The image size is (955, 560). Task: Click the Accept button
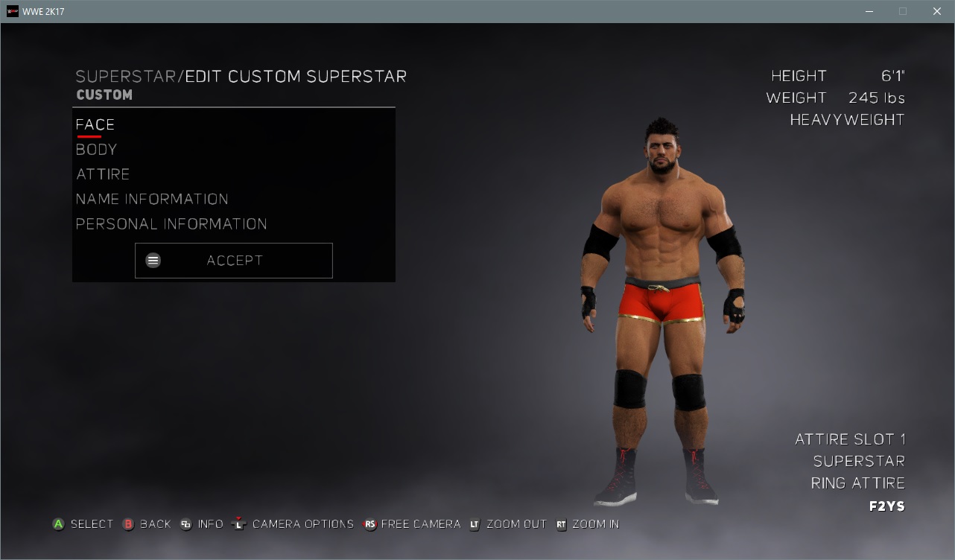[x=234, y=261]
